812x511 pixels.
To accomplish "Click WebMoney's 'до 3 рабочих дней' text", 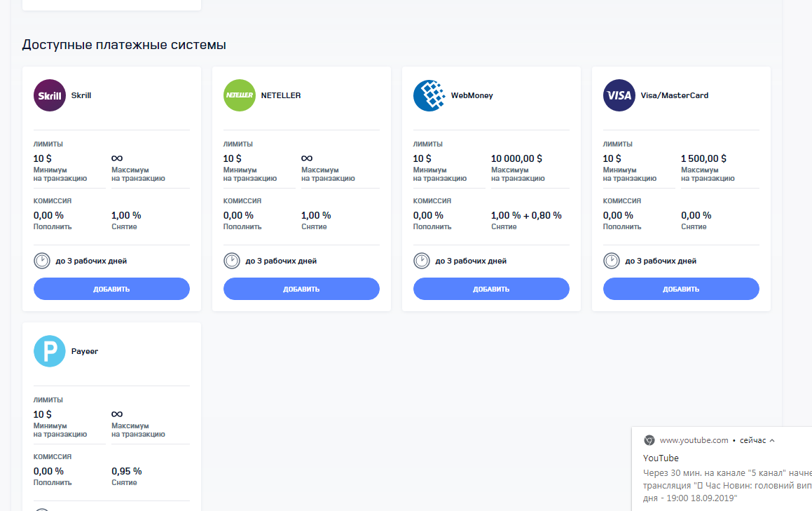I will tap(471, 261).
